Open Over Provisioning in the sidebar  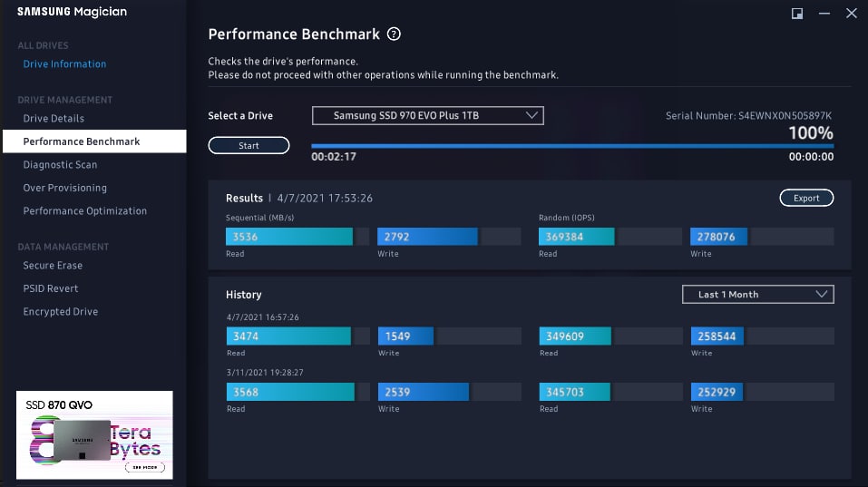pos(64,188)
